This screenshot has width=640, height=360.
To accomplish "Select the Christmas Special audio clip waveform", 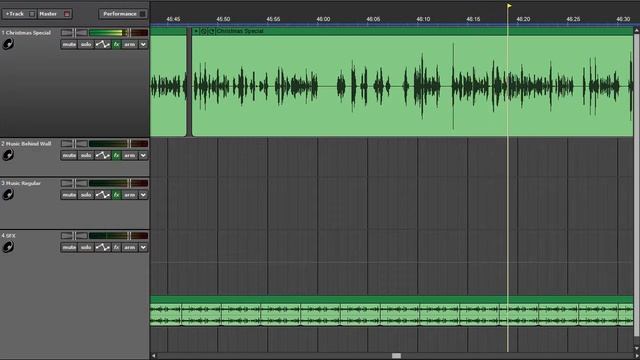I will click(x=412, y=86).
